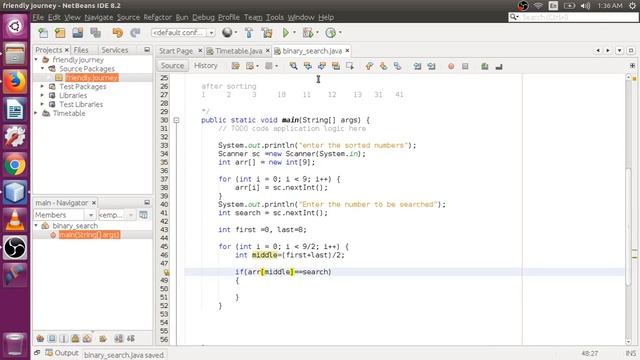Screen dimensions: 640x360
Task: Open Project using the toolbar icon
Action: (x=78, y=33)
